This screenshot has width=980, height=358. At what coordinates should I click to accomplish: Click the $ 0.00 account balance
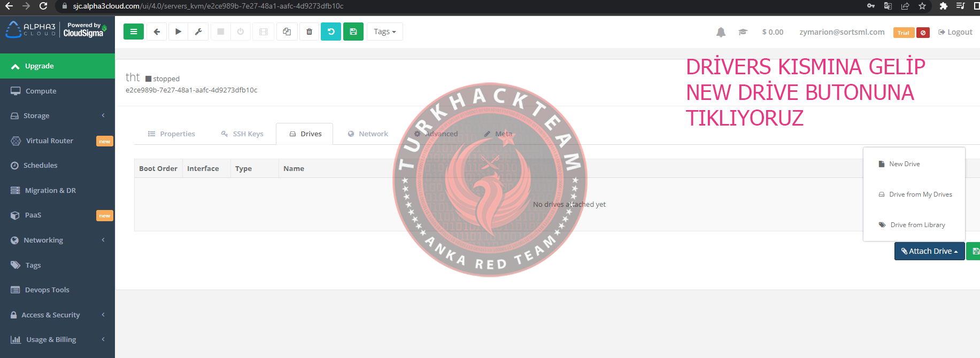pos(773,32)
